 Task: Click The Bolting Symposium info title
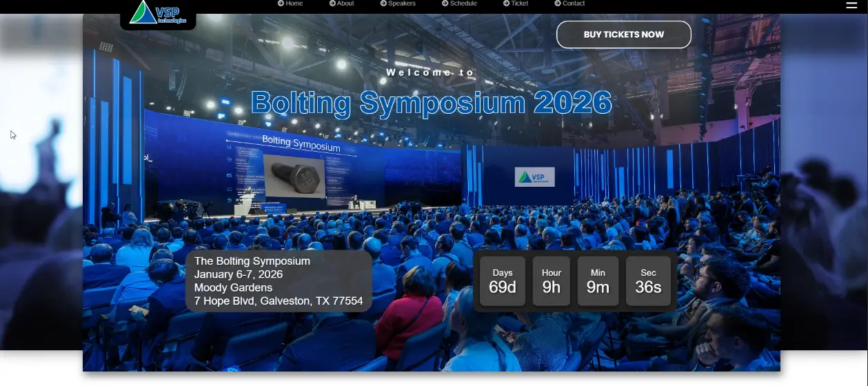click(252, 261)
